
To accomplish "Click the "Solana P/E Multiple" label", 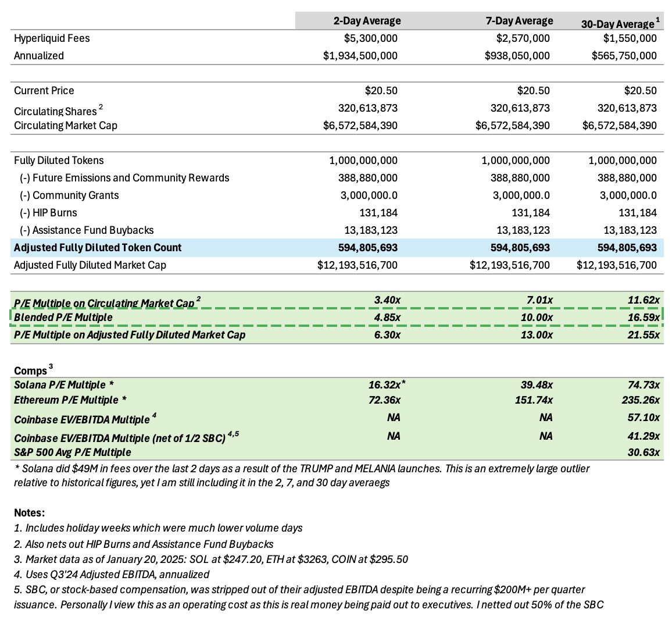I will pos(64,385).
